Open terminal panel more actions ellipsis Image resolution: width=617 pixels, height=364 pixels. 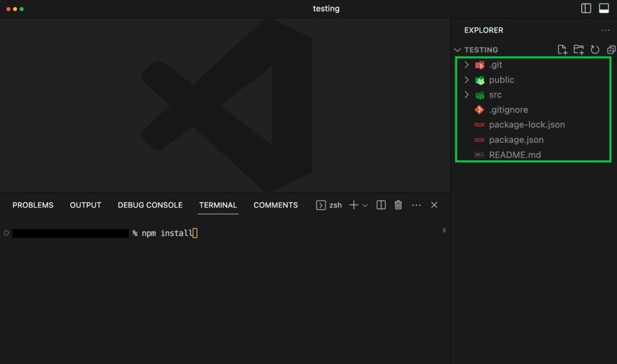[x=416, y=205]
